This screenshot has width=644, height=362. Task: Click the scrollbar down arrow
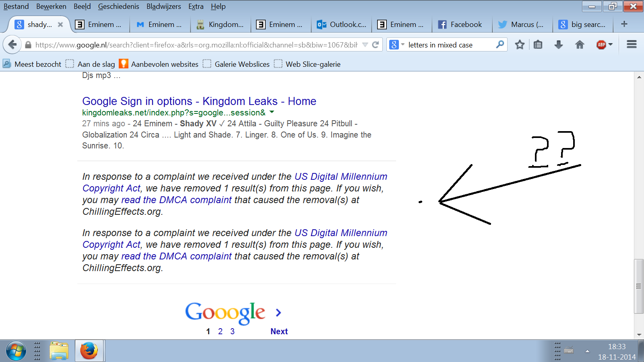pyautogui.click(x=639, y=335)
